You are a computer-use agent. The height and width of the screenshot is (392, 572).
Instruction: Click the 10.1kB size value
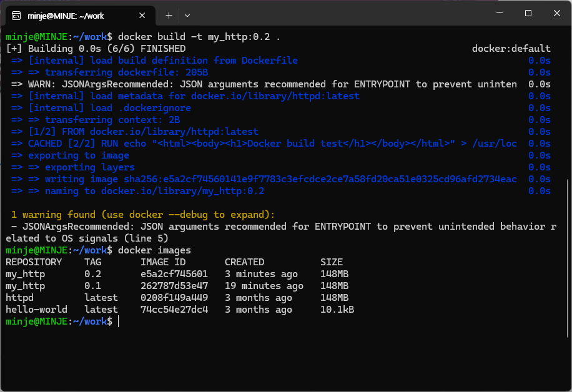(x=337, y=310)
